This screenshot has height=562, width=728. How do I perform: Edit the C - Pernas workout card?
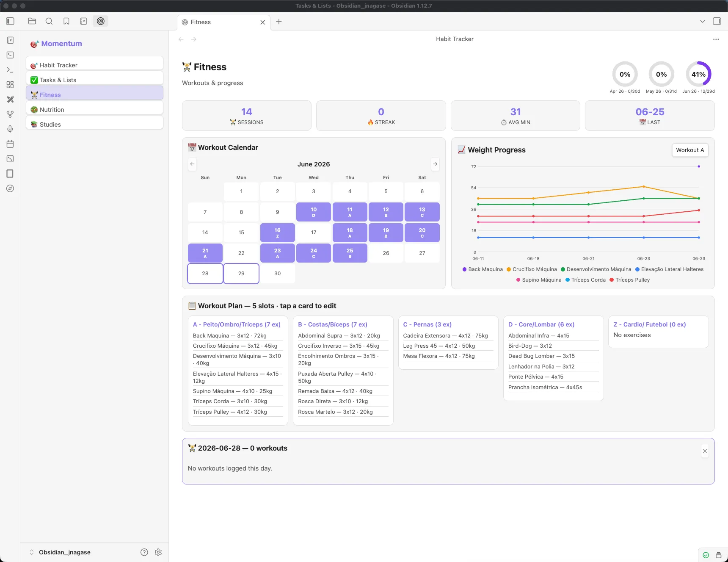pyautogui.click(x=448, y=343)
